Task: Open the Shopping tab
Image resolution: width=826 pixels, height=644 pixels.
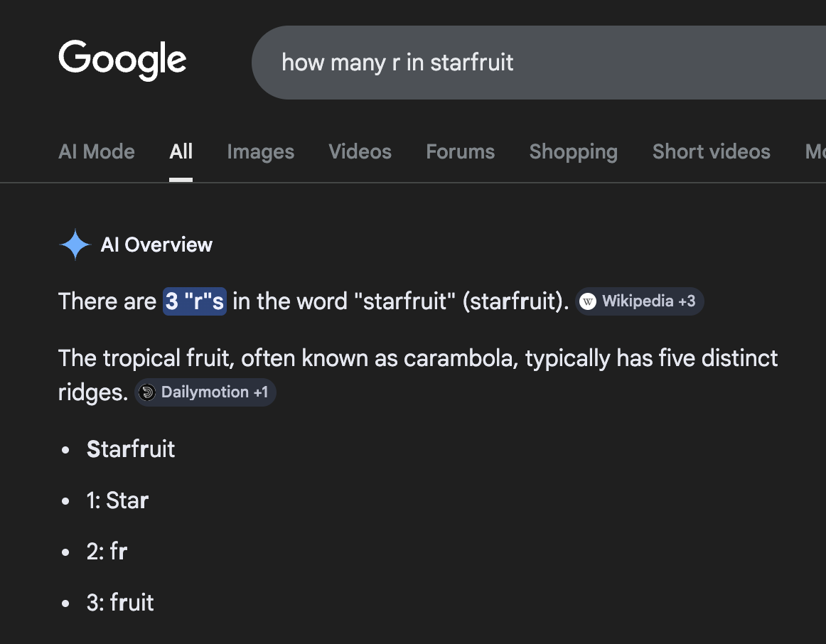Action: pyautogui.click(x=573, y=151)
